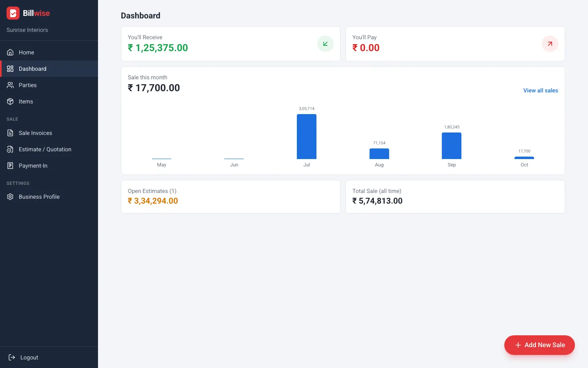
Task: Click the Logout arrow icon
Action: (12, 357)
